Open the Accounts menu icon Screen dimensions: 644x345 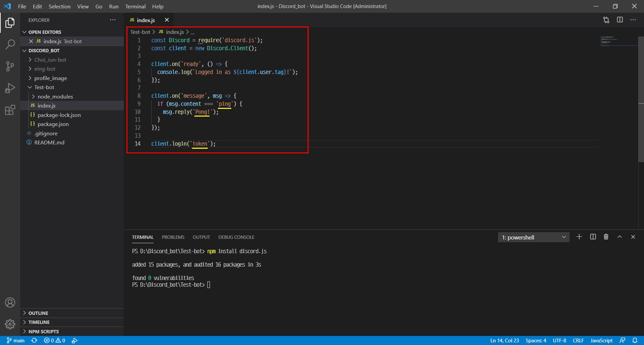point(10,302)
